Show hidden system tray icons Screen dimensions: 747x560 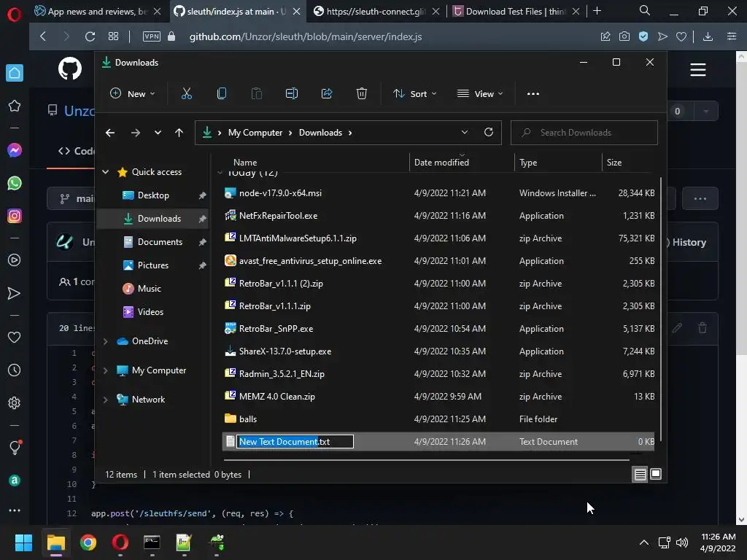pyautogui.click(x=643, y=542)
